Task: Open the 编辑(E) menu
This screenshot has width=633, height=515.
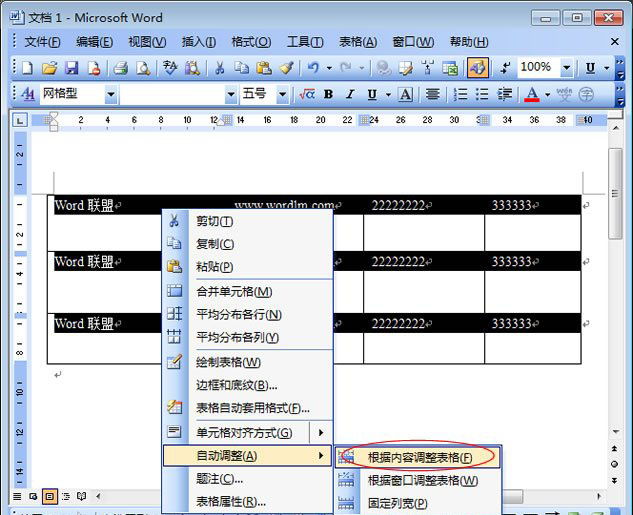Action: tap(94, 42)
